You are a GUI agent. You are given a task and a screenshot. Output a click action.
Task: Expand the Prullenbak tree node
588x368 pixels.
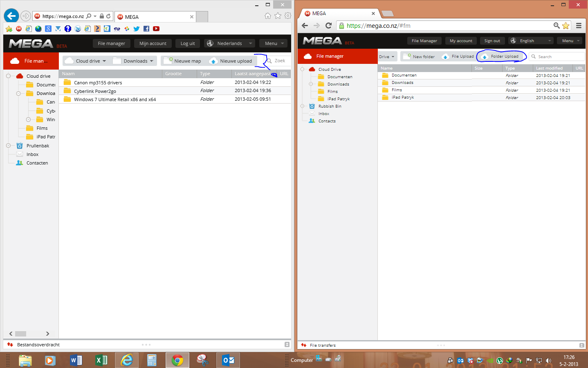pos(8,146)
